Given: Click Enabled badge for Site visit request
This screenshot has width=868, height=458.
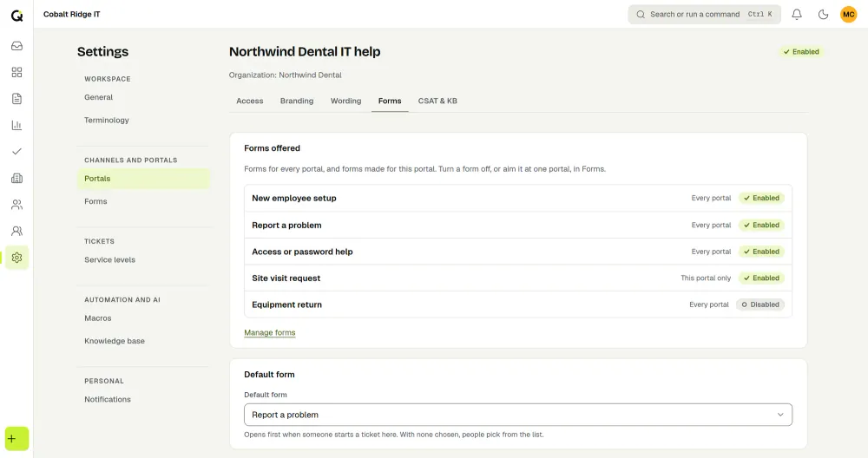Looking at the screenshot, I should click(761, 278).
